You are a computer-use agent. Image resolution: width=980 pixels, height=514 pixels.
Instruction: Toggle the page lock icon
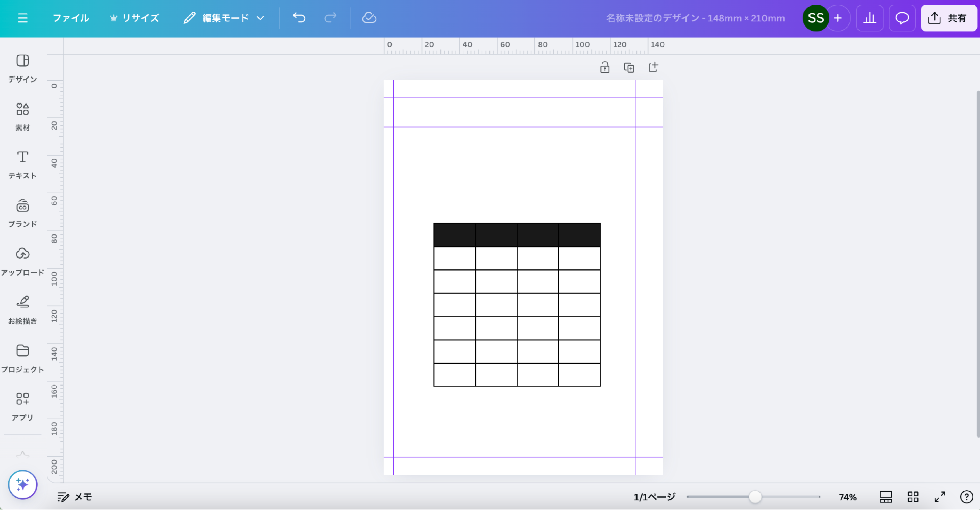(605, 67)
